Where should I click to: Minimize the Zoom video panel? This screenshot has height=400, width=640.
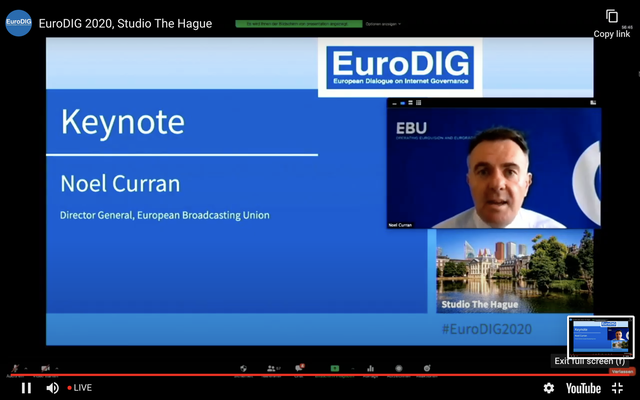coord(394,103)
